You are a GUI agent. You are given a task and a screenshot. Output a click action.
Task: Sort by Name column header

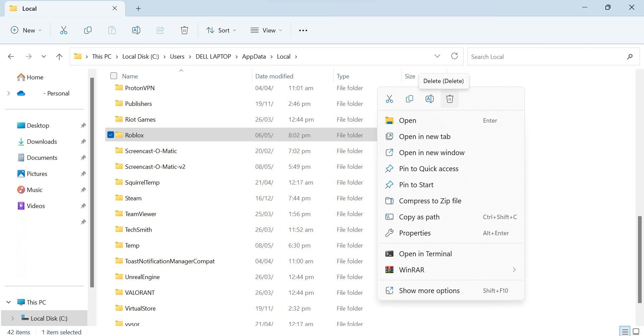point(130,76)
